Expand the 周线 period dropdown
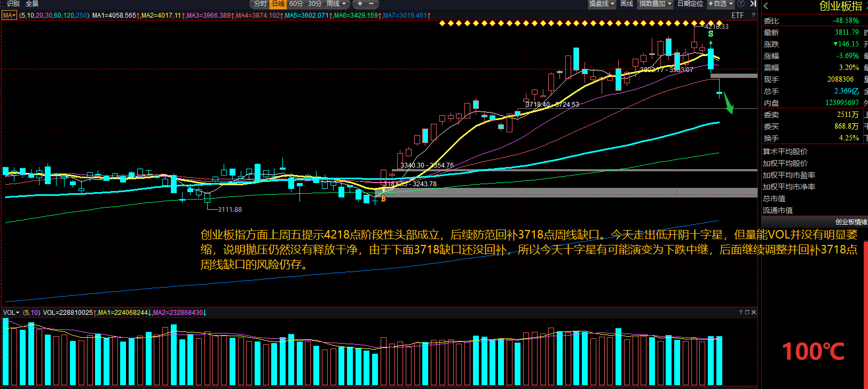The height and width of the screenshot is (389, 868). click(336, 4)
